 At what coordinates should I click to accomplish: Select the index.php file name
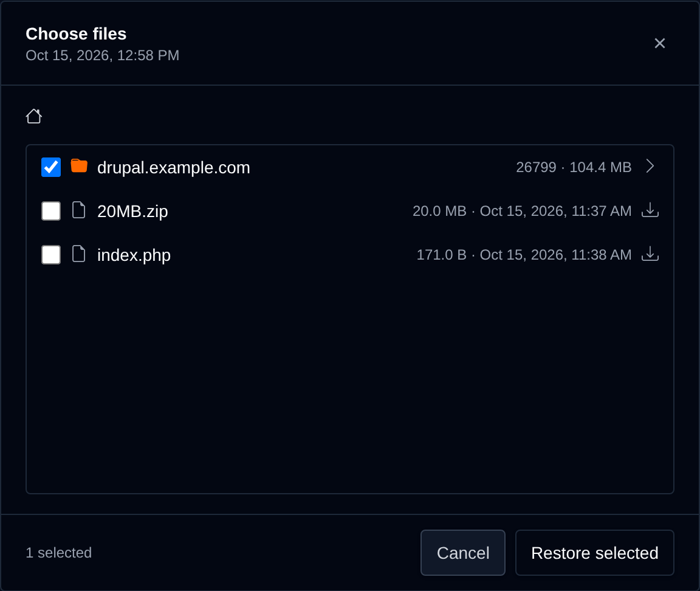[x=134, y=255]
